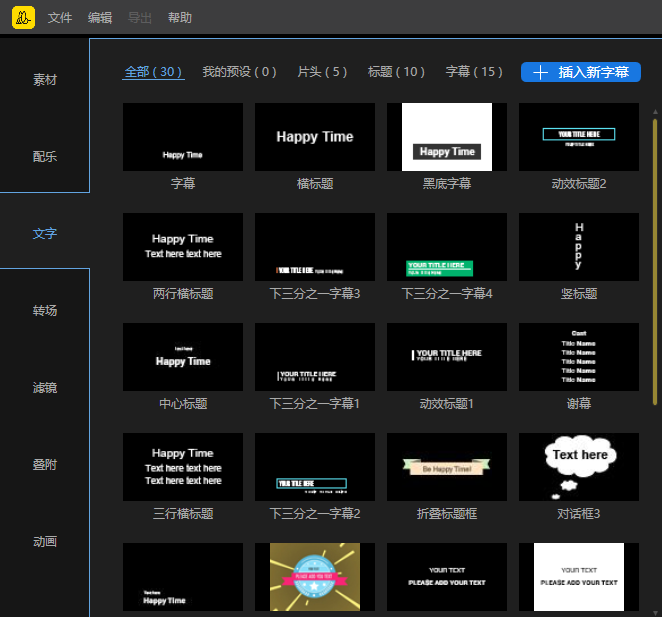Select the 黑底字幕 text template thumbnail
Screen dimensions: 662x617
pyautogui.click(x=447, y=137)
